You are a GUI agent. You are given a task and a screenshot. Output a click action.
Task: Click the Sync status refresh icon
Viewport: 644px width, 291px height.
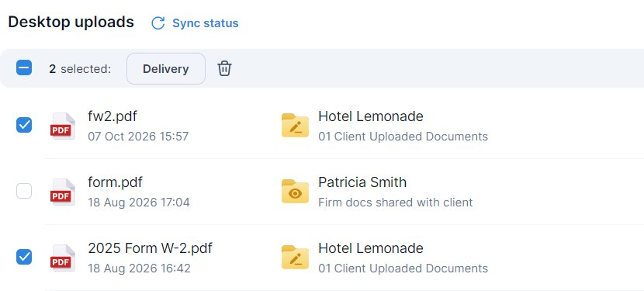158,23
